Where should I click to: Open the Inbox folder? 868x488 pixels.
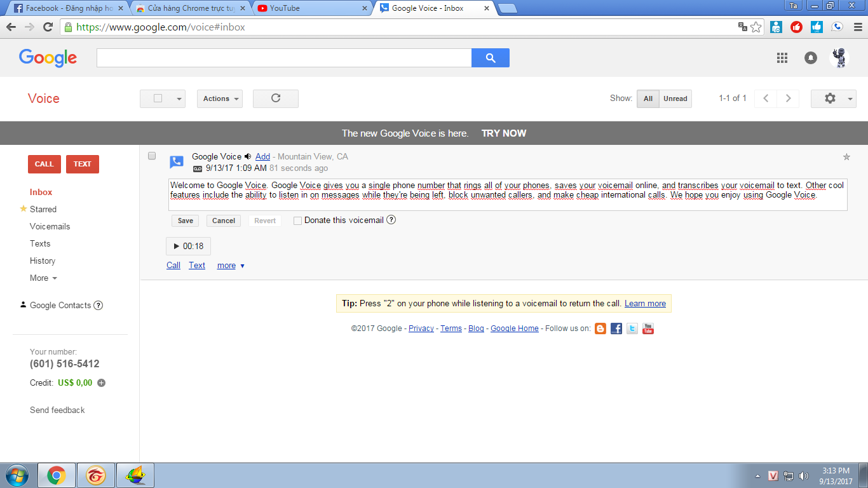41,192
